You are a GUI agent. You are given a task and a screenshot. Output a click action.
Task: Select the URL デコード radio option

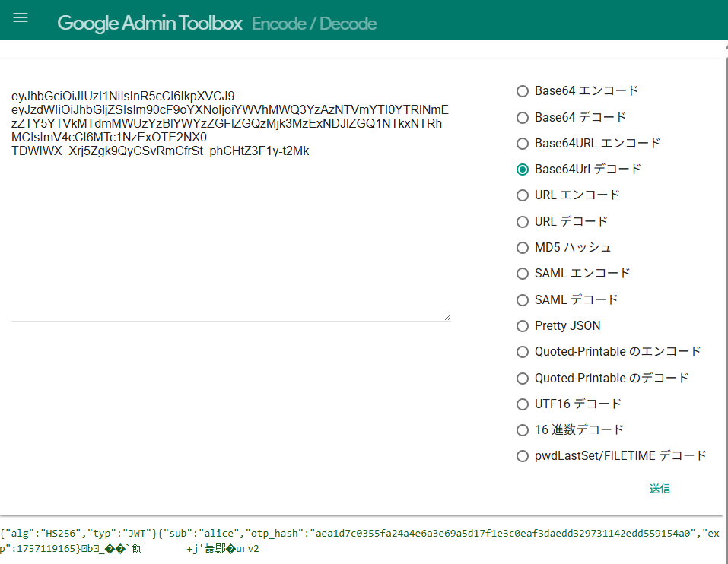(523, 222)
